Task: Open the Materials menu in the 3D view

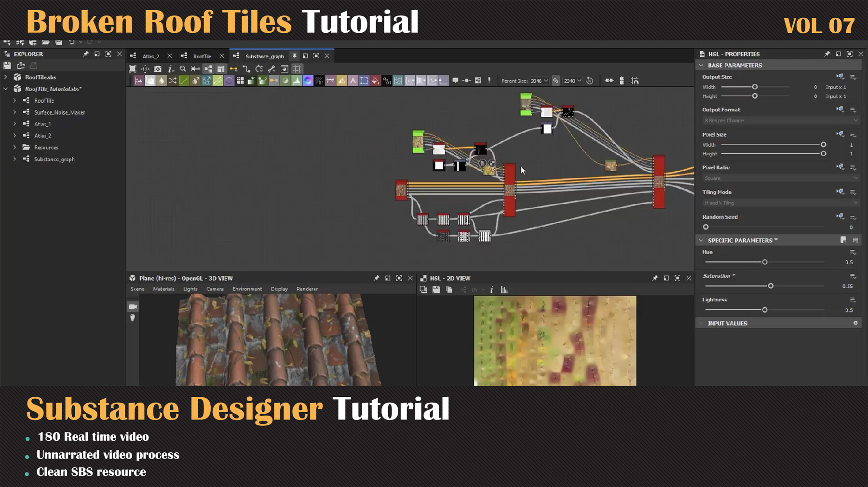Action: (164, 289)
